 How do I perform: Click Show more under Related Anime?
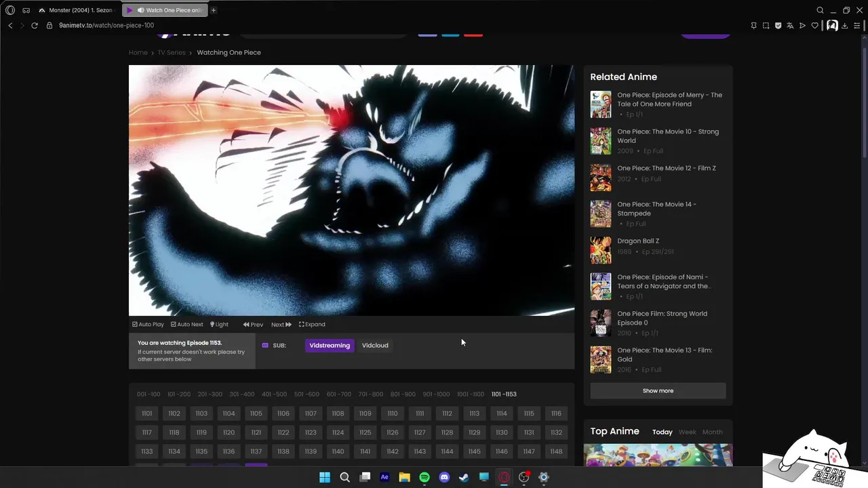point(658,390)
